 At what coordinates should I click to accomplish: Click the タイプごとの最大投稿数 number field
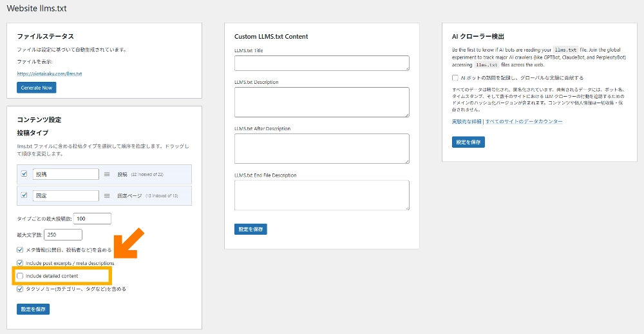point(93,219)
